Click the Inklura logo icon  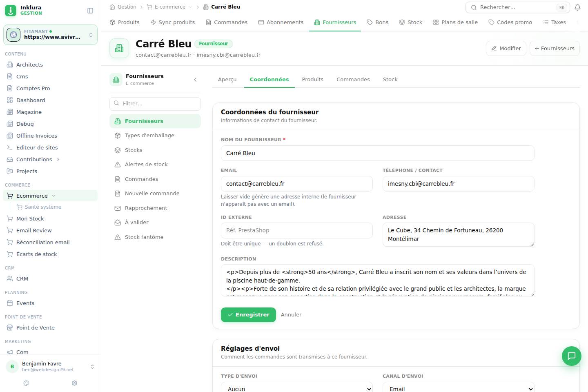11,10
